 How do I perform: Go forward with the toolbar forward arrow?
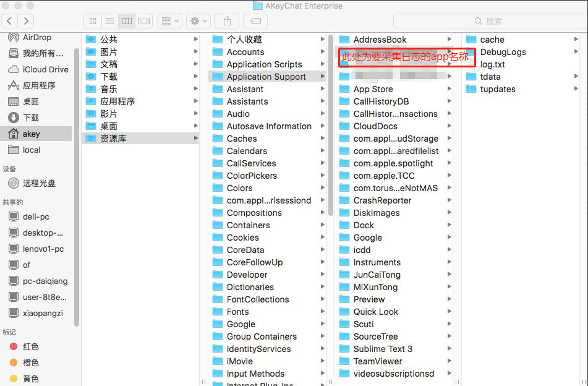pos(27,21)
